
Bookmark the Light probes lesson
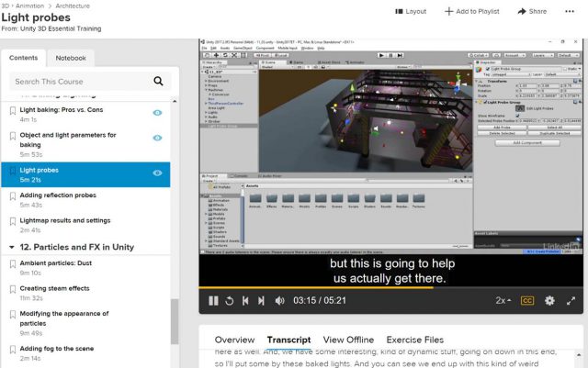tap(12, 171)
